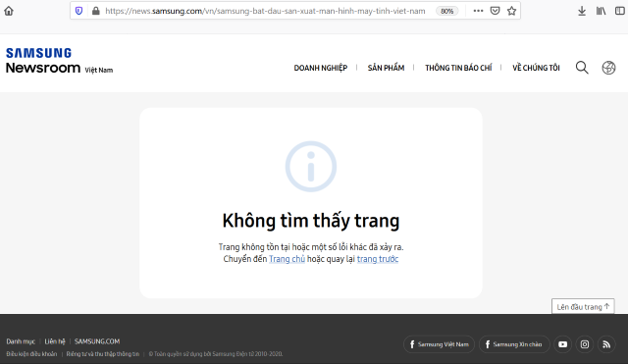Open Điều kiện điều khoản link
The height and width of the screenshot is (364, 628).
click(x=31, y=354)
